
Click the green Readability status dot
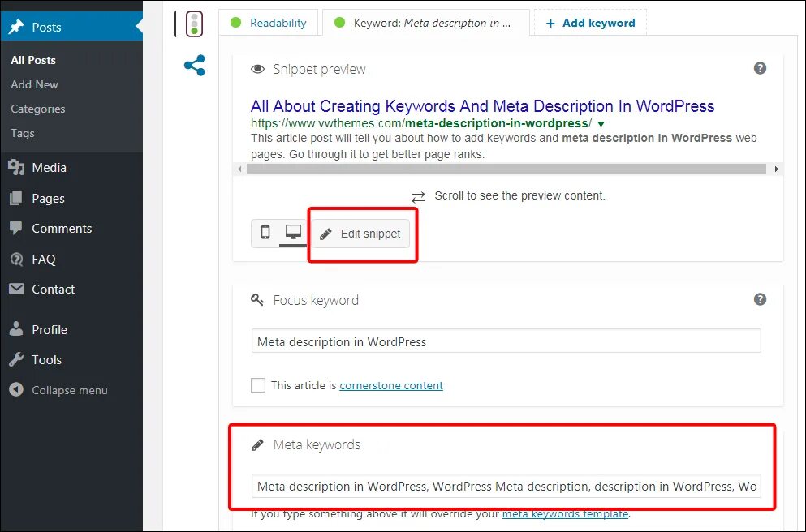click(x=235, y=23)
